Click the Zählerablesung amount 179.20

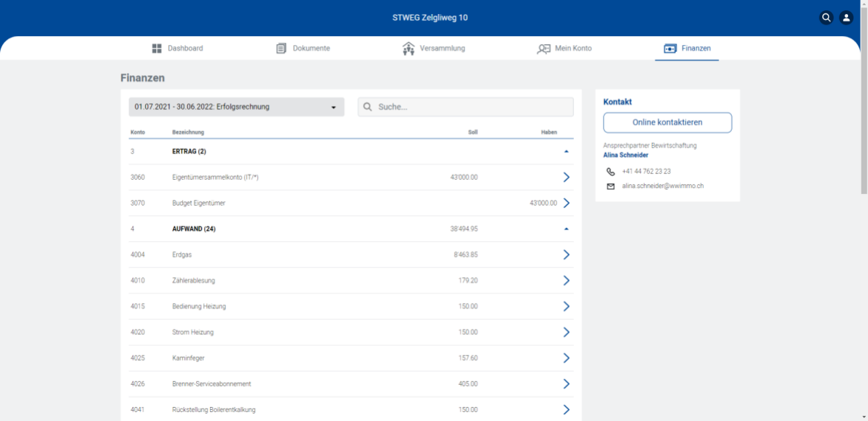click(x=469, y=280)
